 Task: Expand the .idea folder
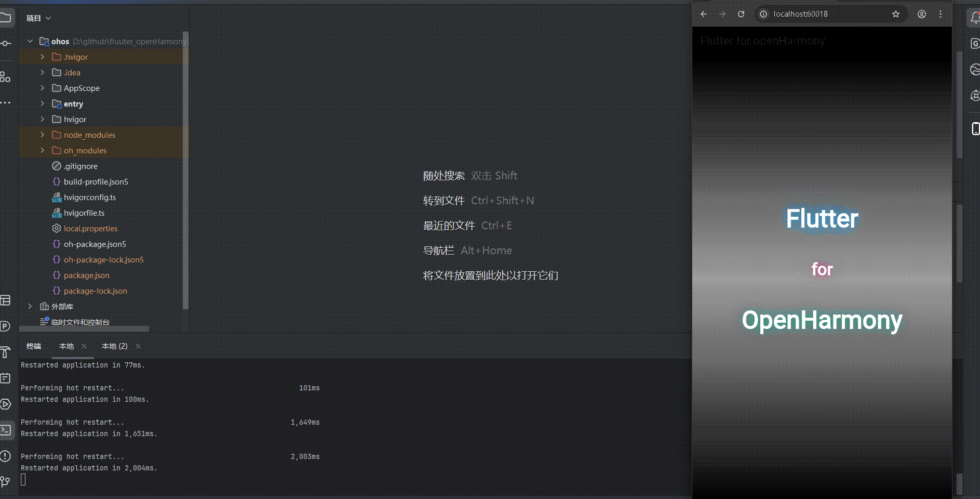click(43, 72)
